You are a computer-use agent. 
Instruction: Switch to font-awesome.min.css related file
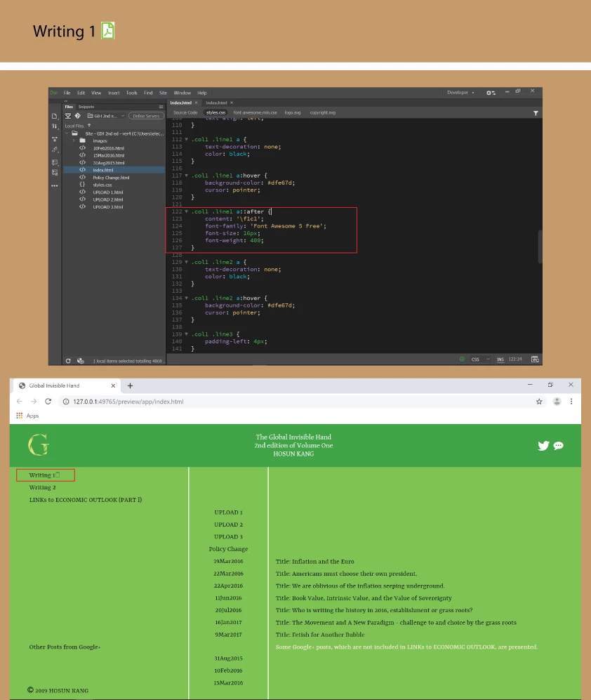[x=255, y=112]
